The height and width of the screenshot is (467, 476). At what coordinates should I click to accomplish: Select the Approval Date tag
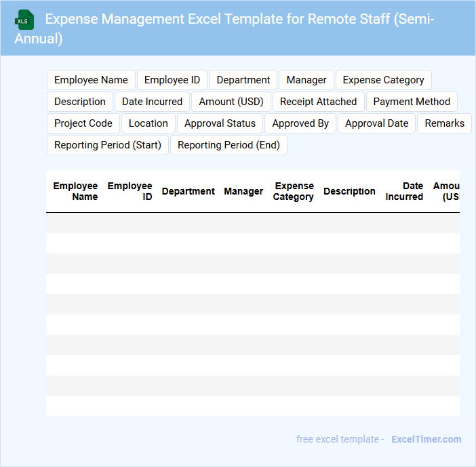pyautogui.click(x=376, y=123)
